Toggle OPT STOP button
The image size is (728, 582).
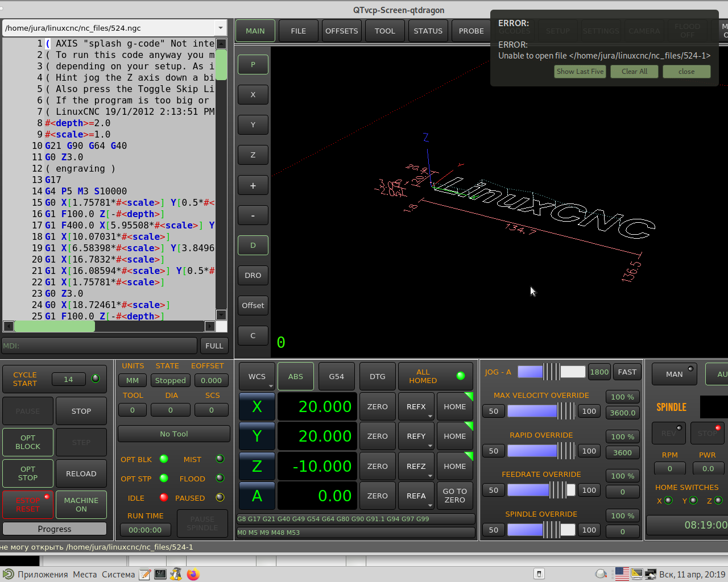[28, 473]
